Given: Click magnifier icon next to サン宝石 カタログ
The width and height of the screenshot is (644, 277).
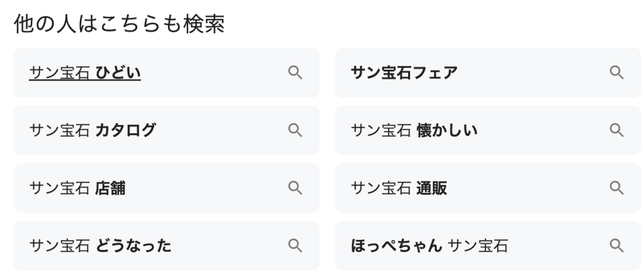Looking at the screenshot, I should 295,131.
